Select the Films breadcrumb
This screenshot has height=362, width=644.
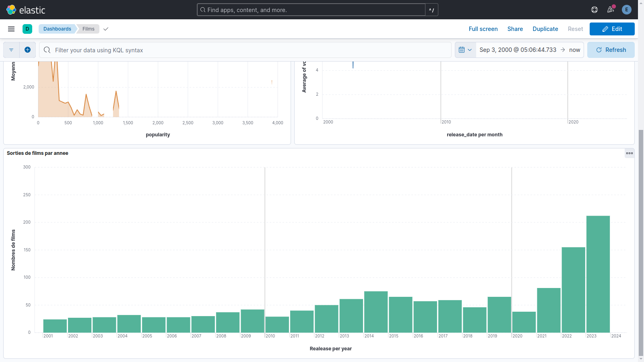click(88, 29)
